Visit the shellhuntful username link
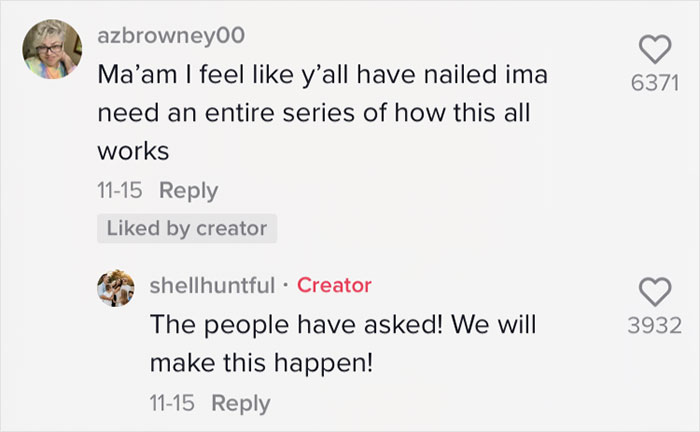The height and width of the screenshot is (432, 700). point(212,286)
